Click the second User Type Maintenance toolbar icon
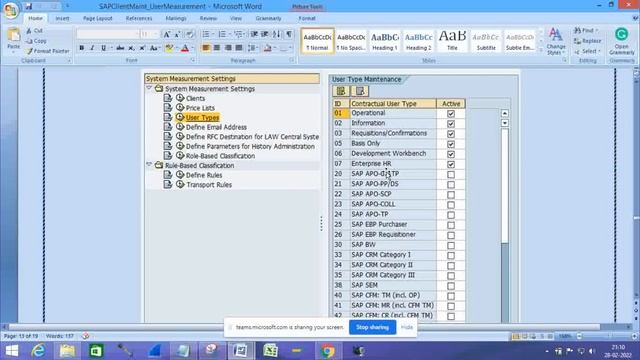 coord(360,91)
